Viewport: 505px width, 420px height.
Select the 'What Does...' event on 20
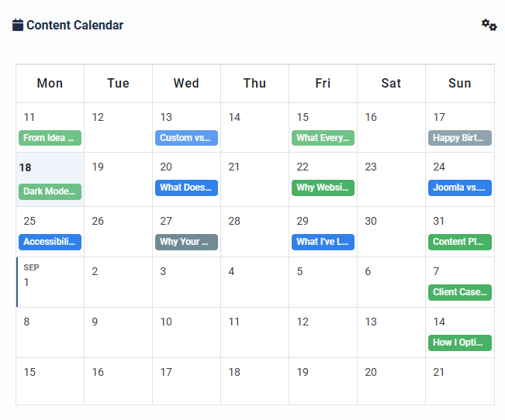(186, 188)
